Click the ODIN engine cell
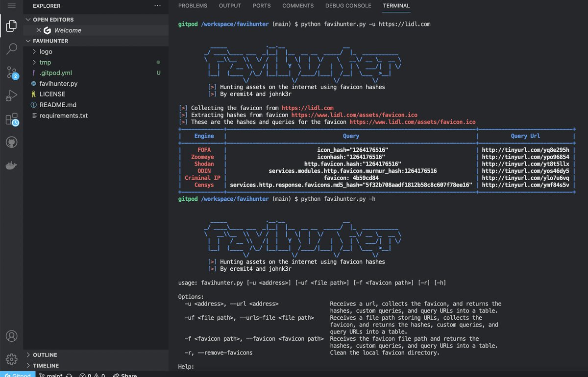 pyautogui.click(x=204, y=171)
